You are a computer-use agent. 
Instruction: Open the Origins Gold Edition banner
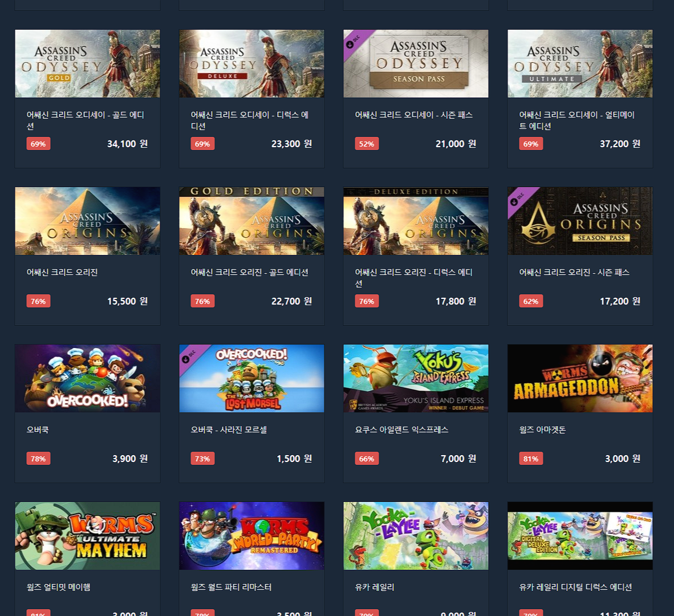pos(252,221)
